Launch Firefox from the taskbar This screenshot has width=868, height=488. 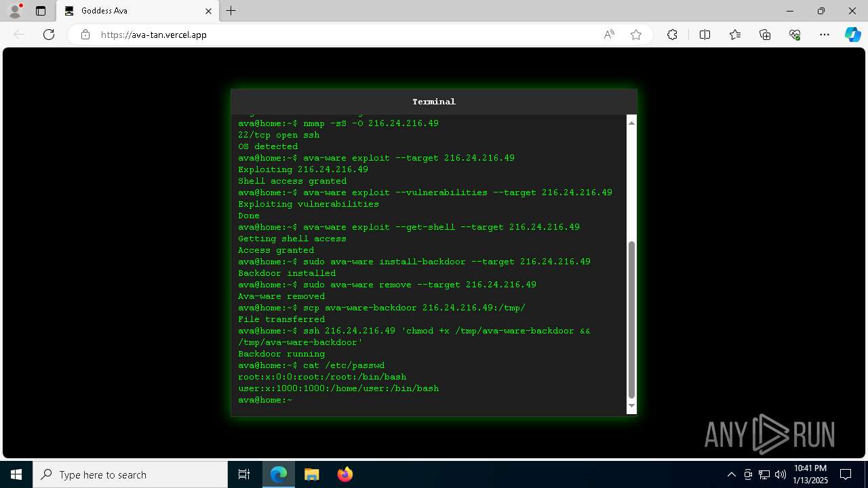click(344, 474)
